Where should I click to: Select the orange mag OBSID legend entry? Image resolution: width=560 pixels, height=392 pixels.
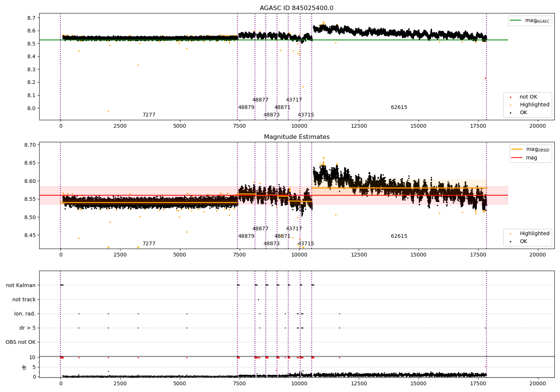click(531, 149)
